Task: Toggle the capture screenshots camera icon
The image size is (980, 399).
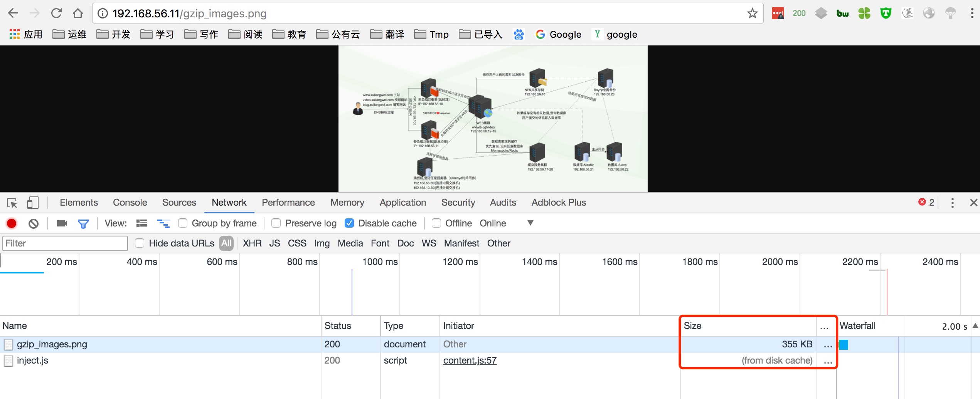Action: (62, 223)
